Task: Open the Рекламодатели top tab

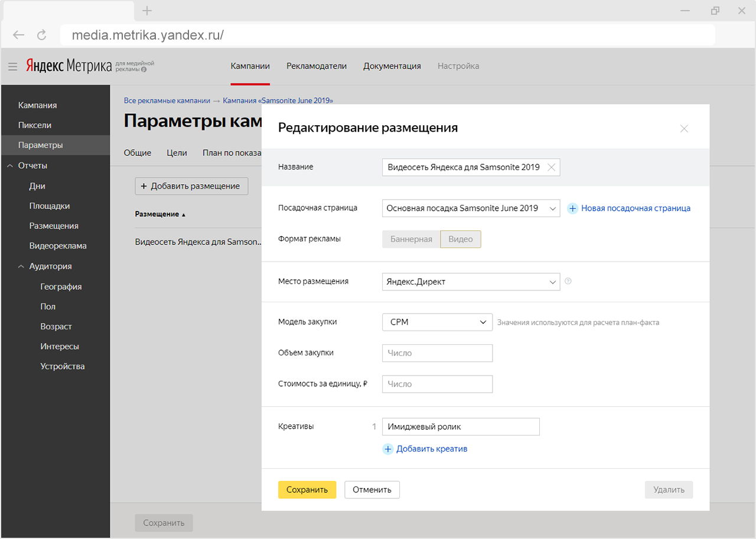Action: click(317, 66)
